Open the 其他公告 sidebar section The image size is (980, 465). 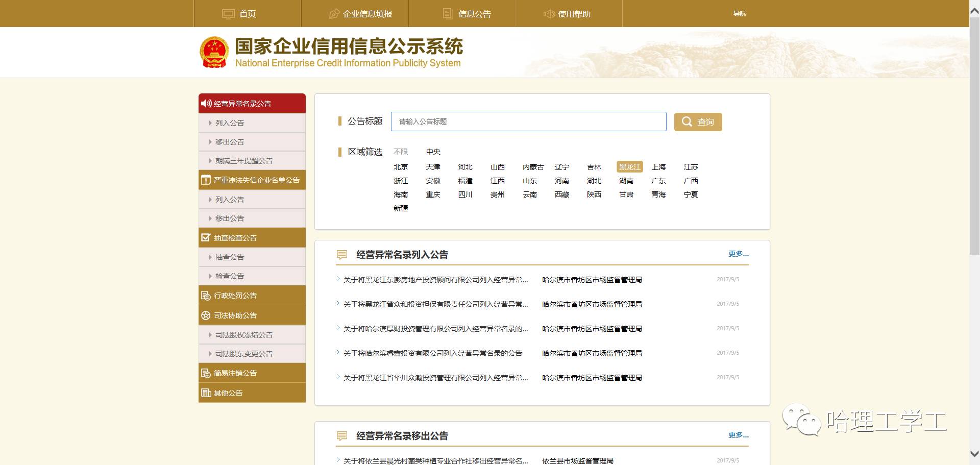pos(252,393)
